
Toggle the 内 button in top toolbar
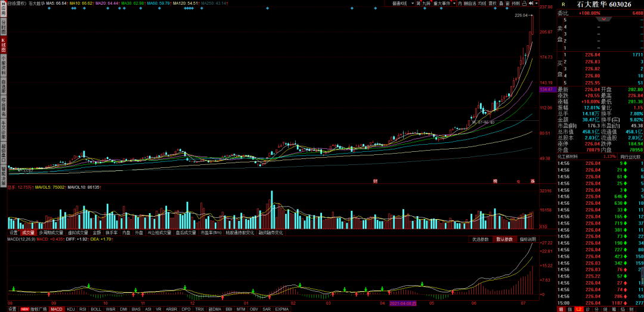click(460, 4)
